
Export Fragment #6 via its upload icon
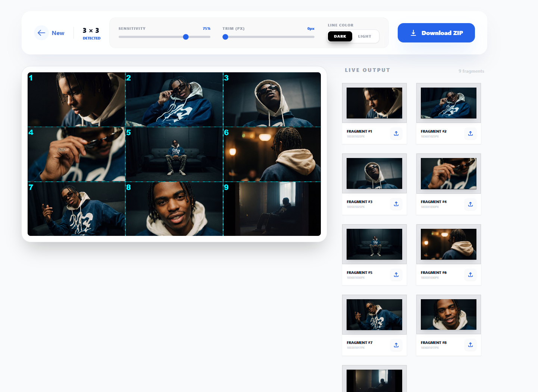pyautogui.click(x=470, y=275)
